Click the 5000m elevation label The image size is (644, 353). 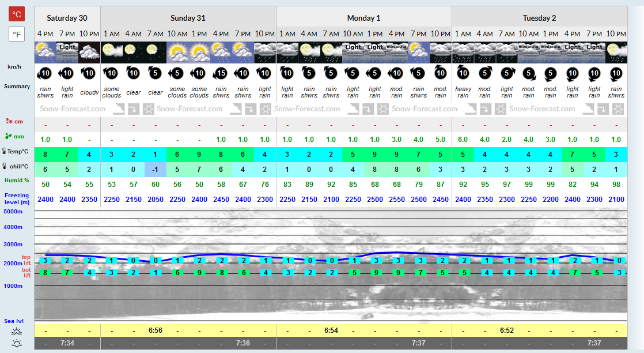point(13,212)
